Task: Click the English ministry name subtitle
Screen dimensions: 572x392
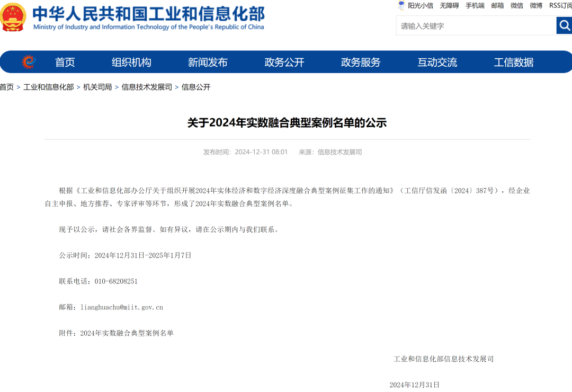Action: pyautogui.click(x=148, y=27)
